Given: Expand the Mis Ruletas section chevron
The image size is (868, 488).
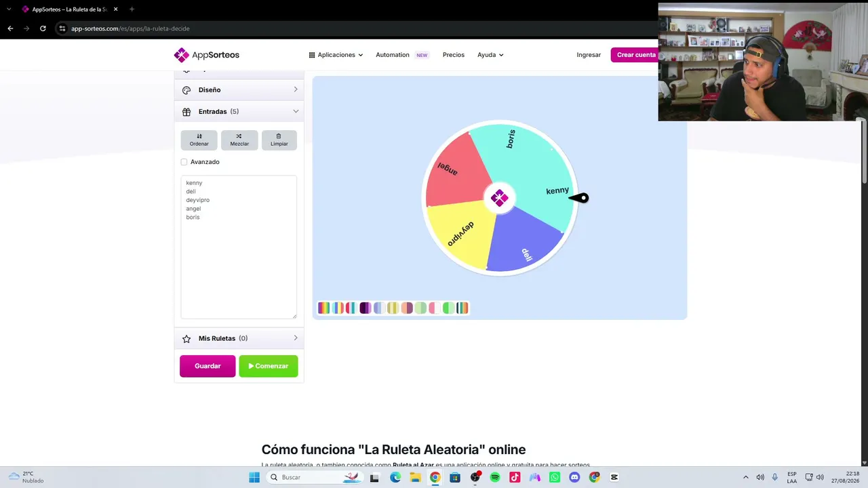Looking at the screenshot, I should 296,338.
